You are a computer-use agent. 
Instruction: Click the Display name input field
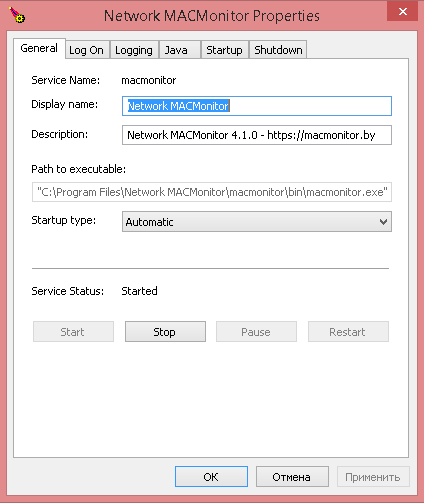257,106
